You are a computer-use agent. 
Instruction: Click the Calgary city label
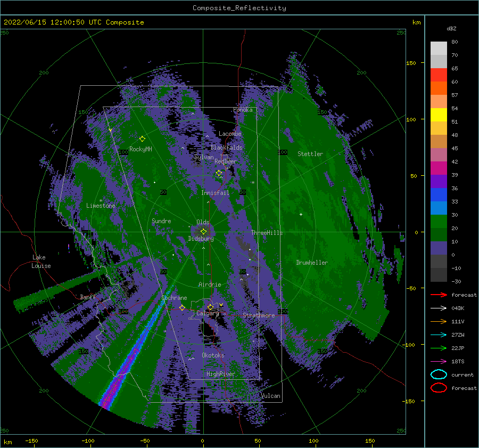208,313
